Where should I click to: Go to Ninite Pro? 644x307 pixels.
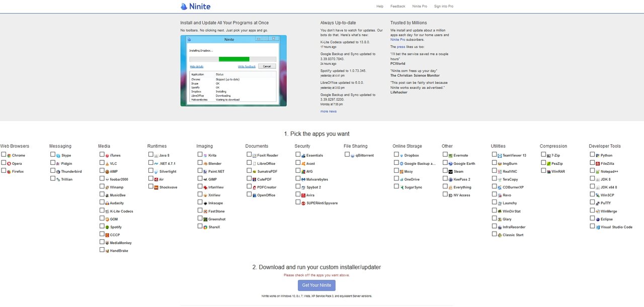click(420, 7)
